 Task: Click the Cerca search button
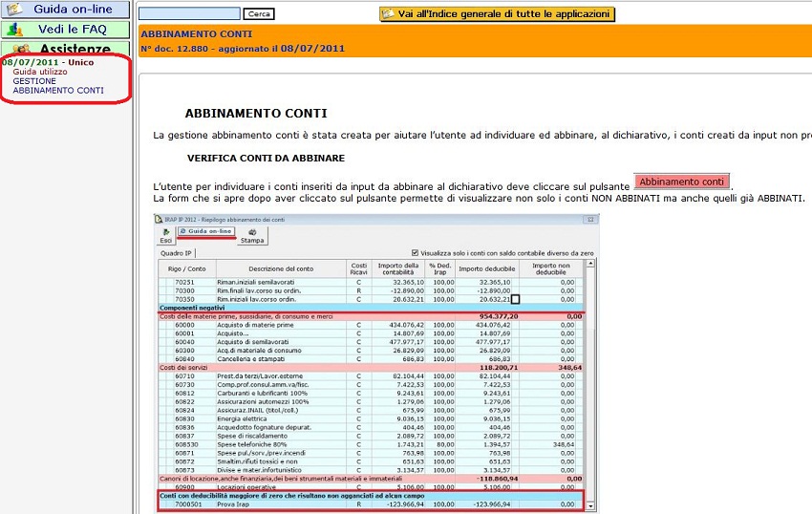(259, 14)
